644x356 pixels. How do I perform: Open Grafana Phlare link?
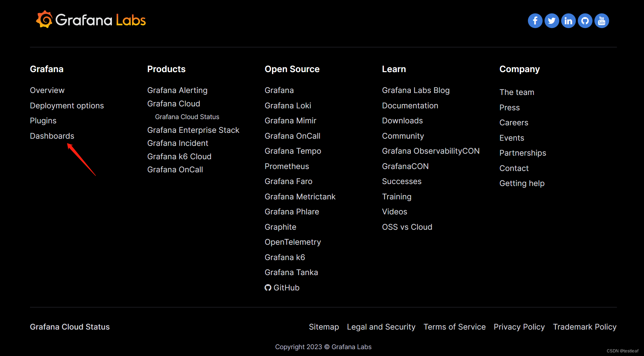(x=292, y=211)
